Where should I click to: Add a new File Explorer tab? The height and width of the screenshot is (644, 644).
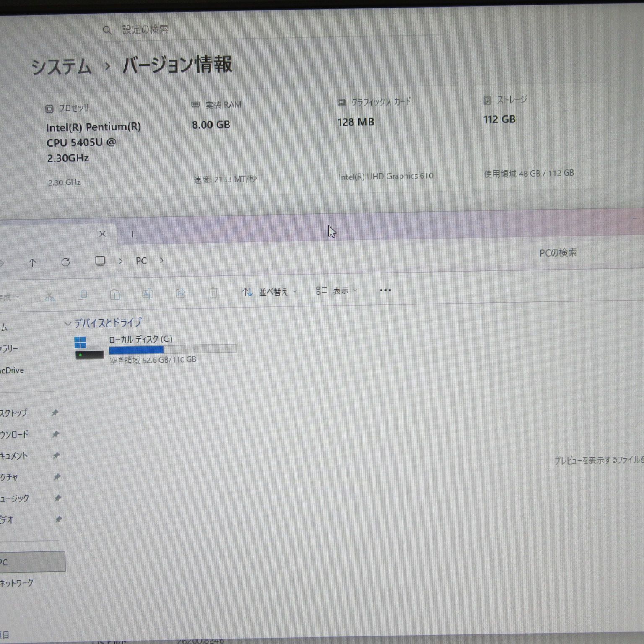(x=132, y=234)
